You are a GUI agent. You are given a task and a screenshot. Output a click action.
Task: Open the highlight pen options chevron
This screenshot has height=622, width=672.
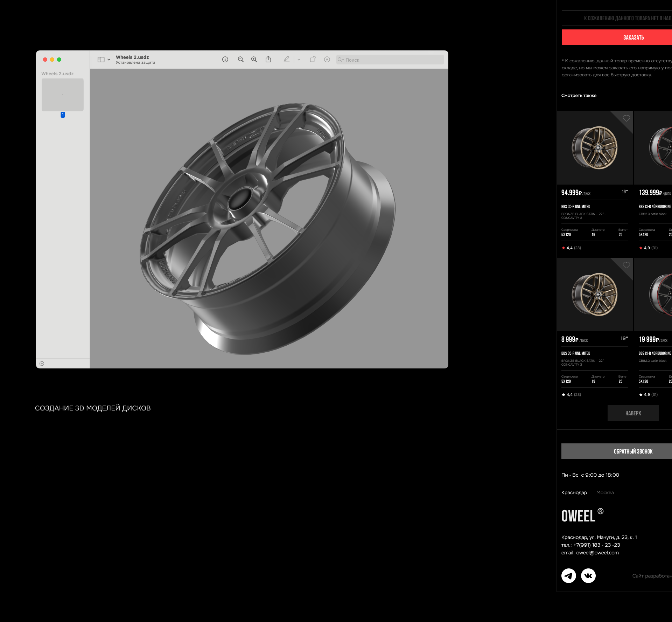coord(299,60)
